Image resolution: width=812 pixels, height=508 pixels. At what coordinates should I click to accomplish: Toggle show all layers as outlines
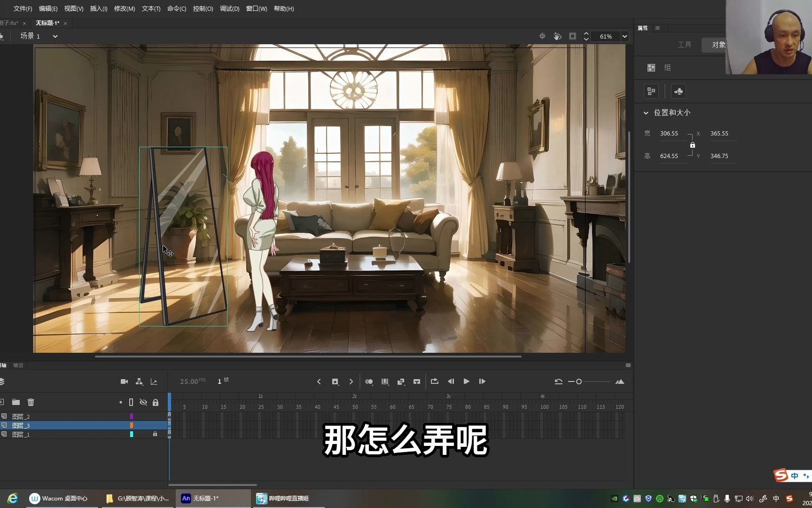point(131,402)
